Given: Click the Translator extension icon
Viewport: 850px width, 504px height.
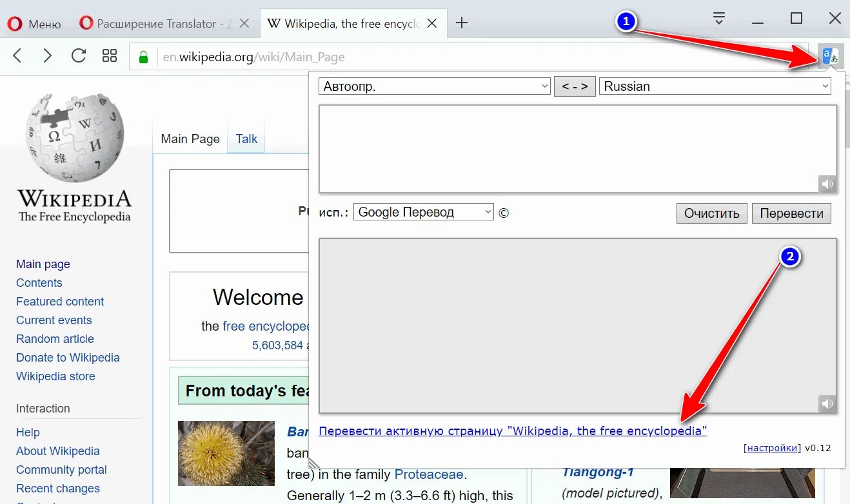Looking at the screenshot, I should 830,57.
